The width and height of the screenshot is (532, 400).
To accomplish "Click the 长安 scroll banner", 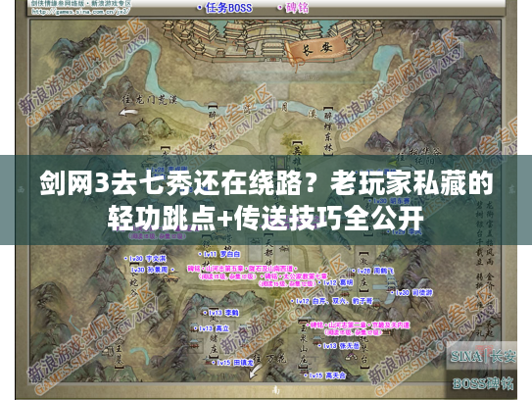I will click(x=315, y=51).
